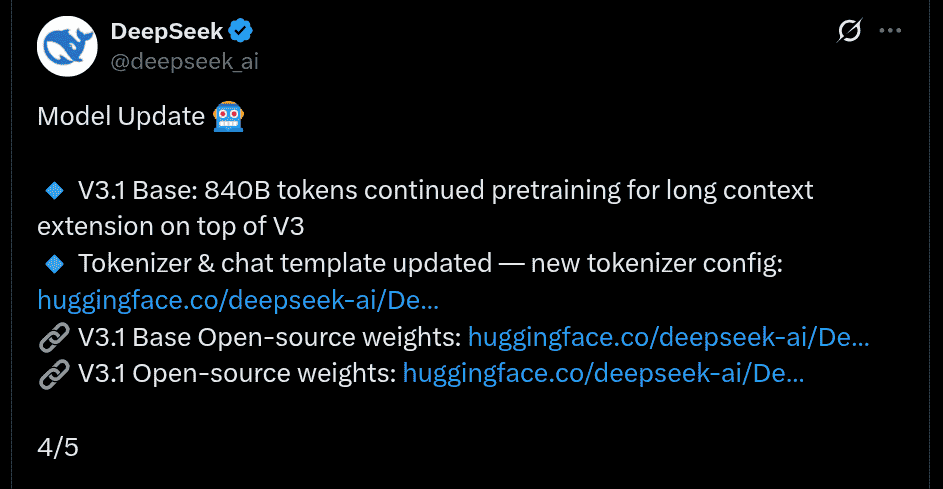Click the blue diamond beside Tokenizer line
This screenshot has height=489, width=943.
click(55, 264)
